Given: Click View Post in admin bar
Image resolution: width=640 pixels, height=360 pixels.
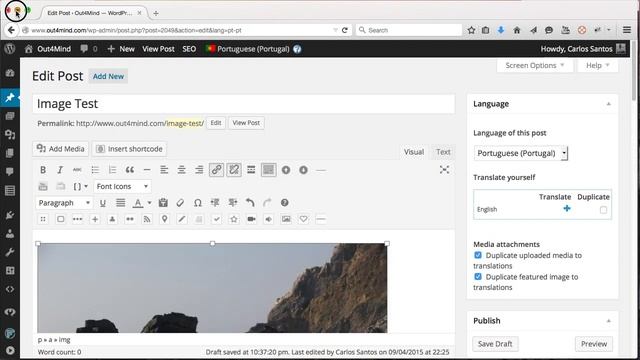Looking at the screenshot, I should 158,49.
